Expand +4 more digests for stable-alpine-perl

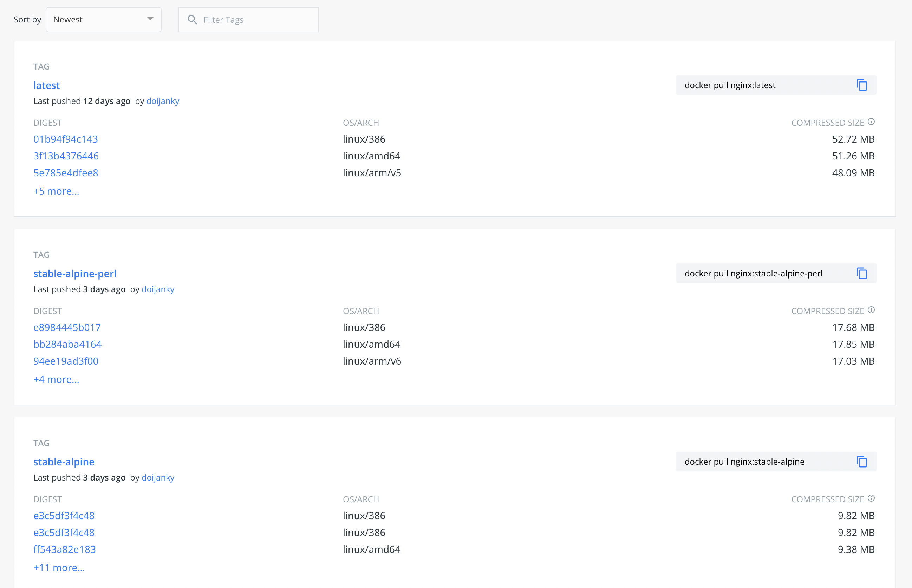pyautogui.click(x=56, y=379)
